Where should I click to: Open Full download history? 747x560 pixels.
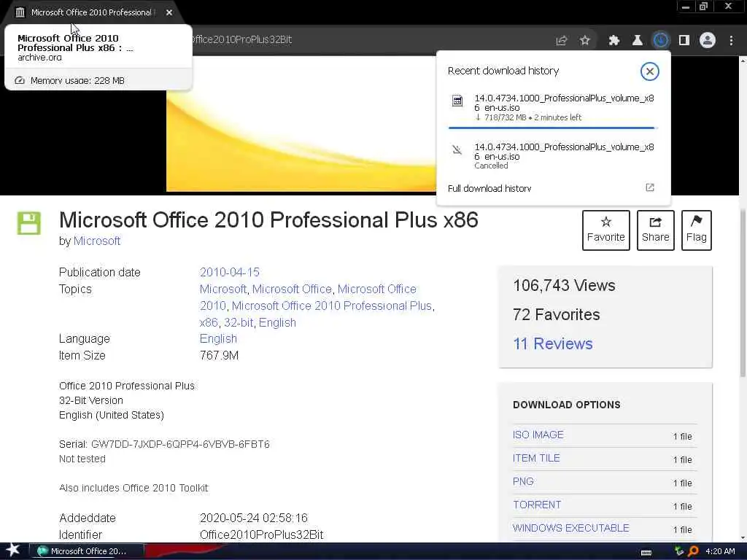coord(489,188)
